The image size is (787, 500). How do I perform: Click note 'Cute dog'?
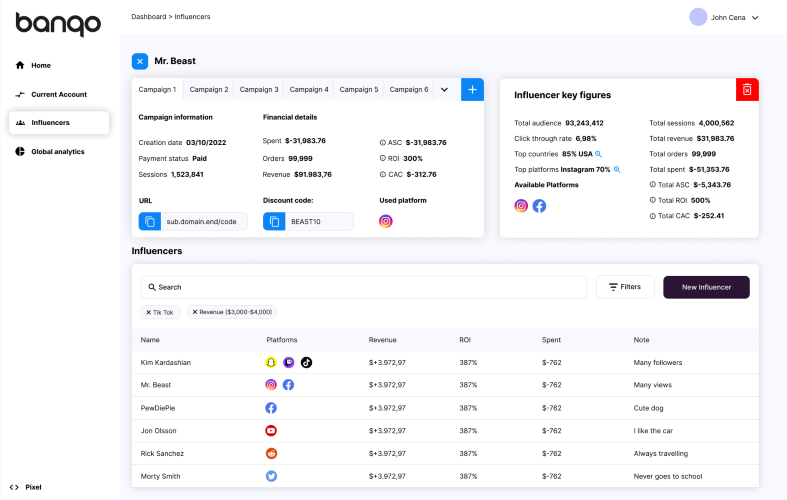point(648,408)
